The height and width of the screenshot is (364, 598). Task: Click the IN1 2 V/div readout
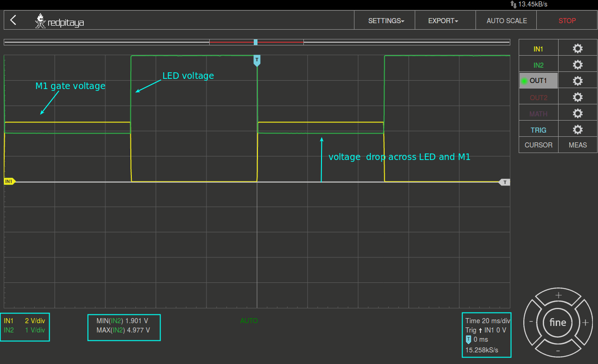click(x=25, y=321)
